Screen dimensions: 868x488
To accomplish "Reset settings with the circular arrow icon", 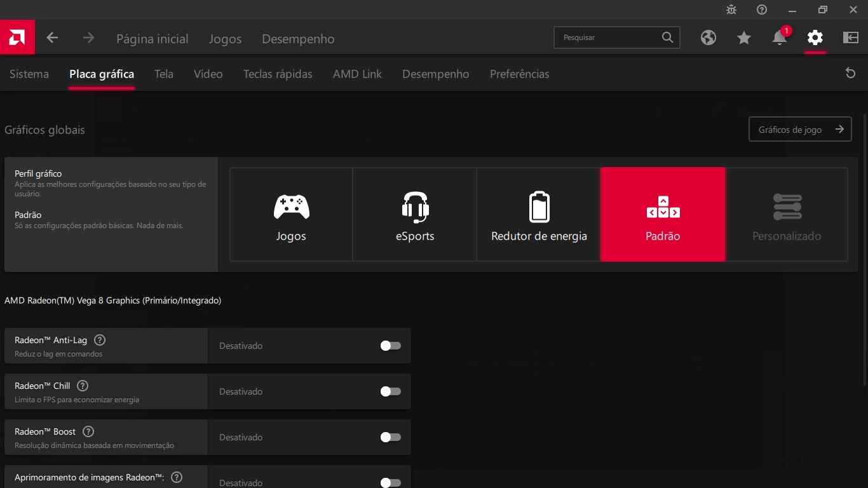I will click(851, 73).
